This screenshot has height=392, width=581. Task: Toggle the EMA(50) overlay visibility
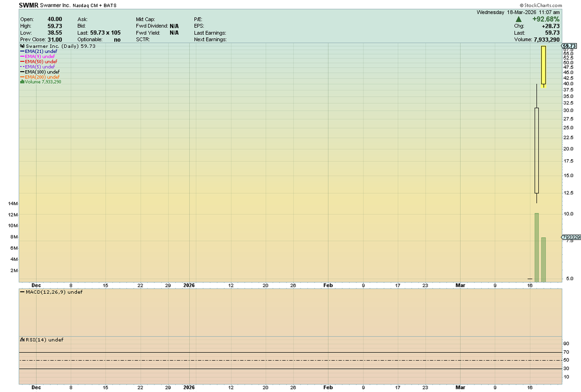click(x=22, y=61)
